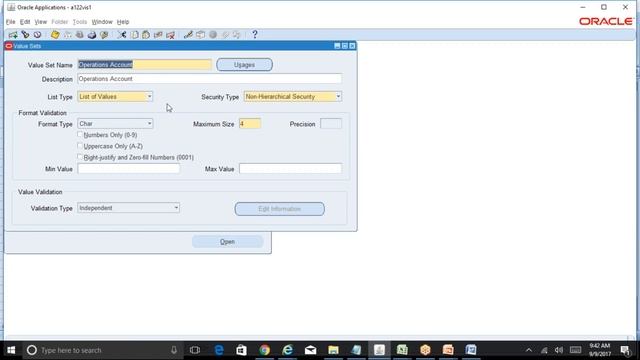Screen dimensions: 640x360
Task: Open the Window menu
Action: [x=102, y=22]
